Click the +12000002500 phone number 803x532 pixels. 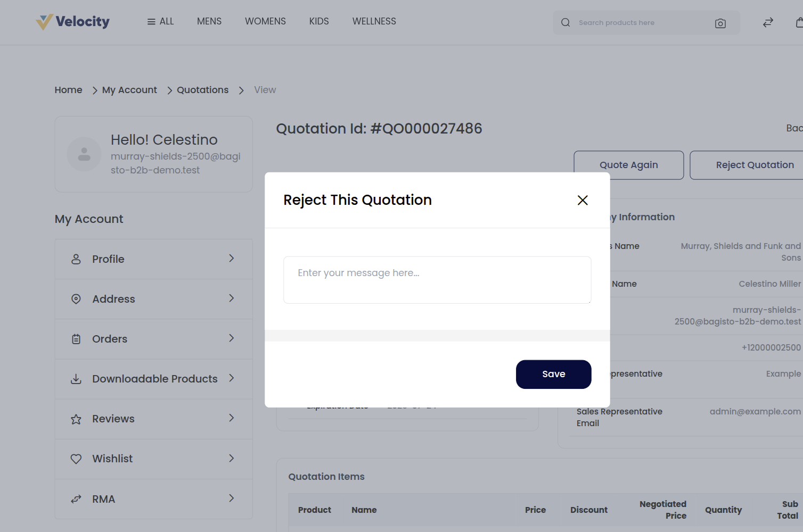point(771,347)
